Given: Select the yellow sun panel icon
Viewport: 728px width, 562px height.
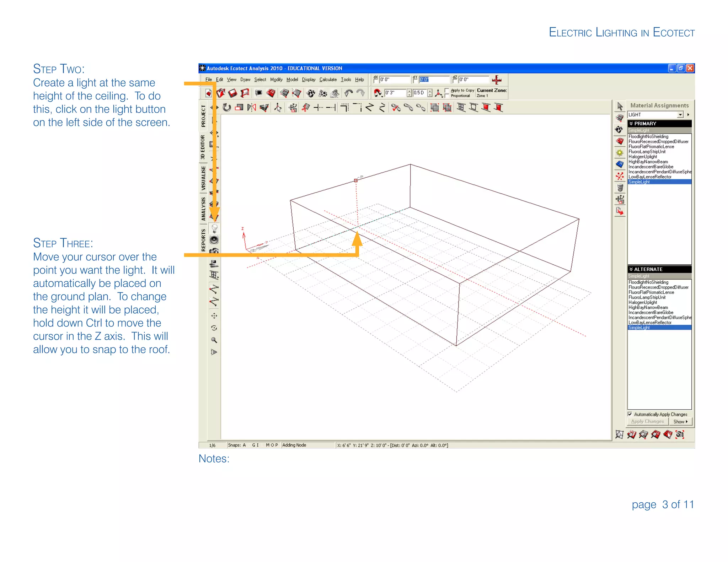Looking at the screenshot, I should click(x=620, y=153).
